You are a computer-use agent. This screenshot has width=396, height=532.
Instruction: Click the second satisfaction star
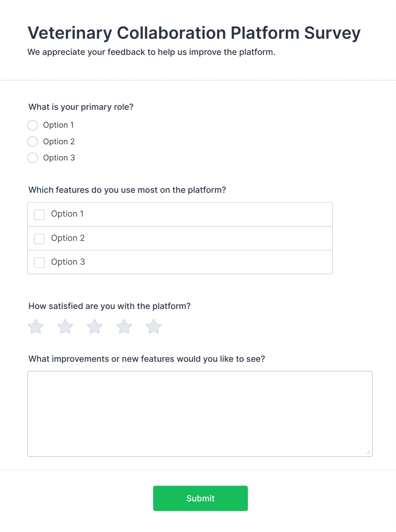tap(65, 327)
